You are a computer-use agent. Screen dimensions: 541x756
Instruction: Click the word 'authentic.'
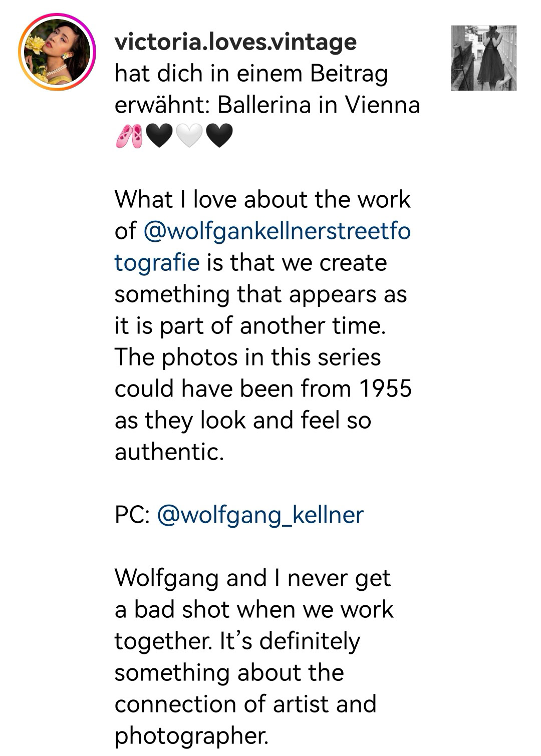(169, 452)
